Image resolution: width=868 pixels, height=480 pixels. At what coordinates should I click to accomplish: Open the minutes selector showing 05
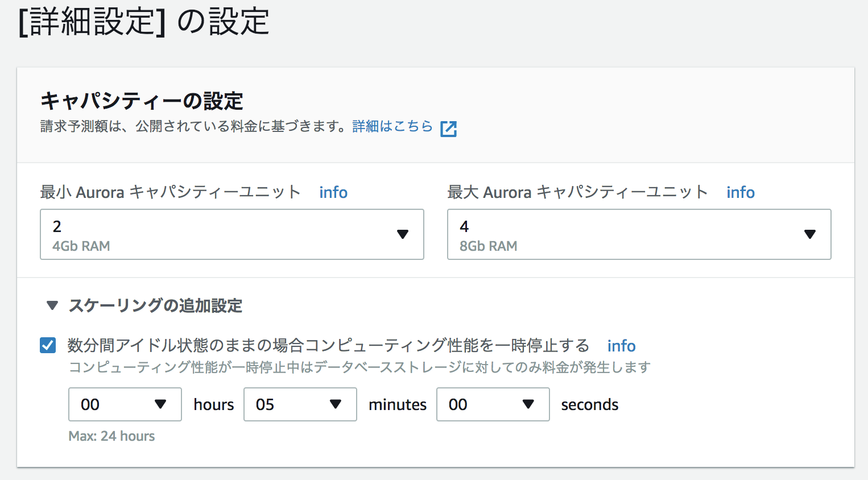[x=300, y=404]
